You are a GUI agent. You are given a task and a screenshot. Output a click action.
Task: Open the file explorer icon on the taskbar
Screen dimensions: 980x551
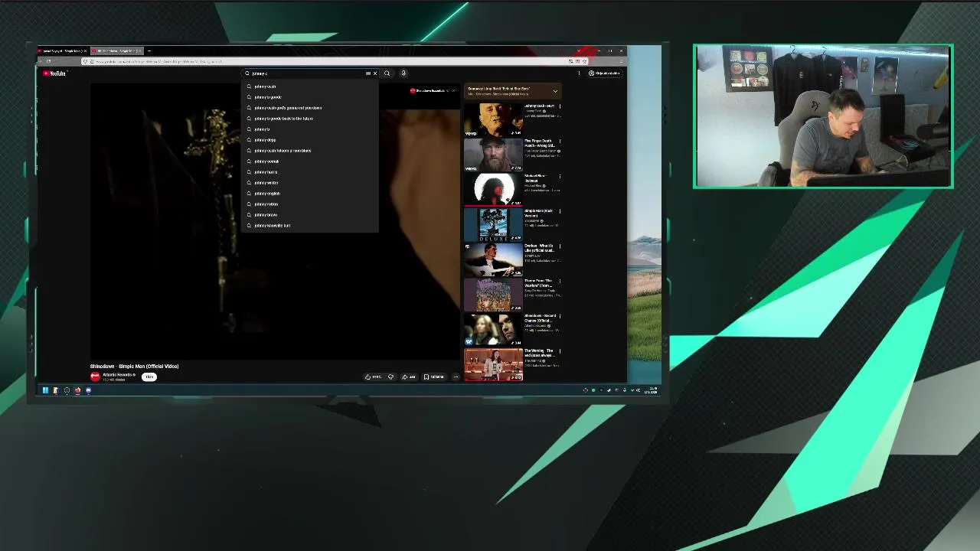[x=56, y=390]
